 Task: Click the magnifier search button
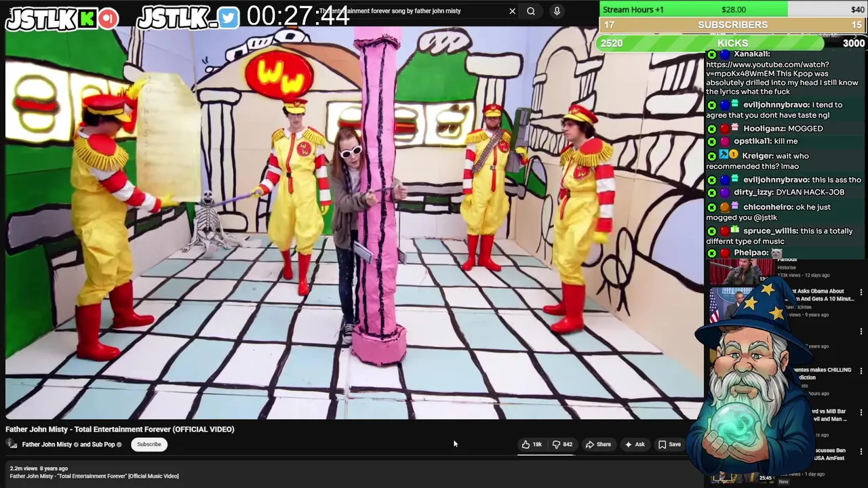coord(531,11)
